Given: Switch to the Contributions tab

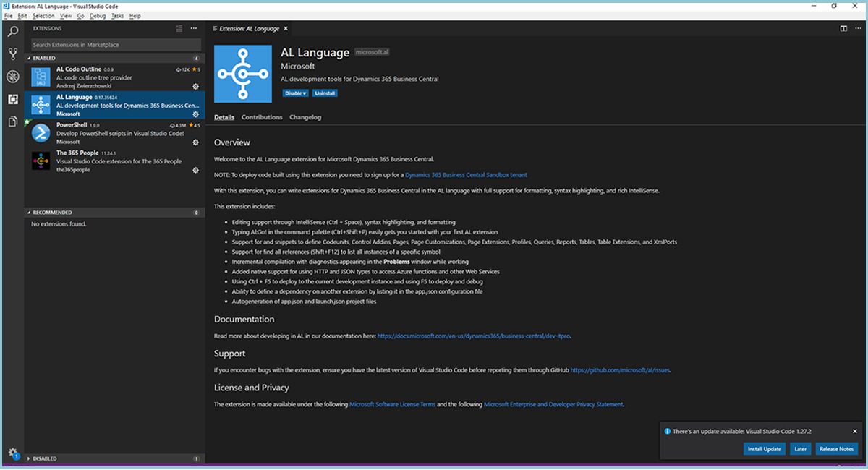Looking at the screenshot, I should [x=261, y=116].
